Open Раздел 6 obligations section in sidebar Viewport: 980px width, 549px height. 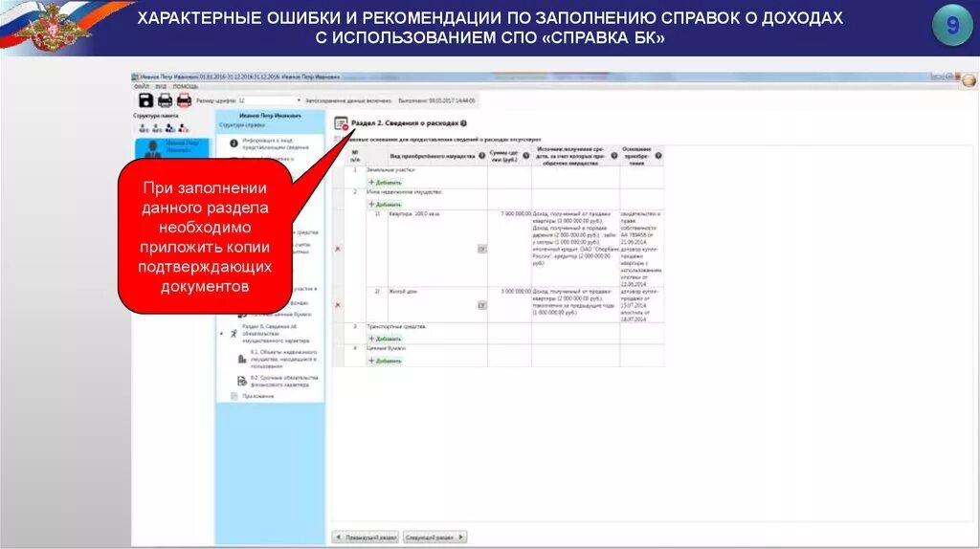pos(276,334)
